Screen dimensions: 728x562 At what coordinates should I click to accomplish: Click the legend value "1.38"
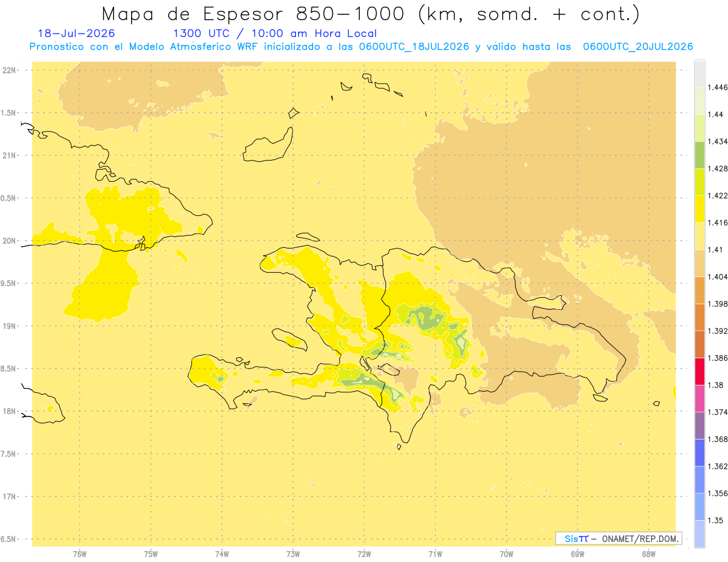[715, 385]
